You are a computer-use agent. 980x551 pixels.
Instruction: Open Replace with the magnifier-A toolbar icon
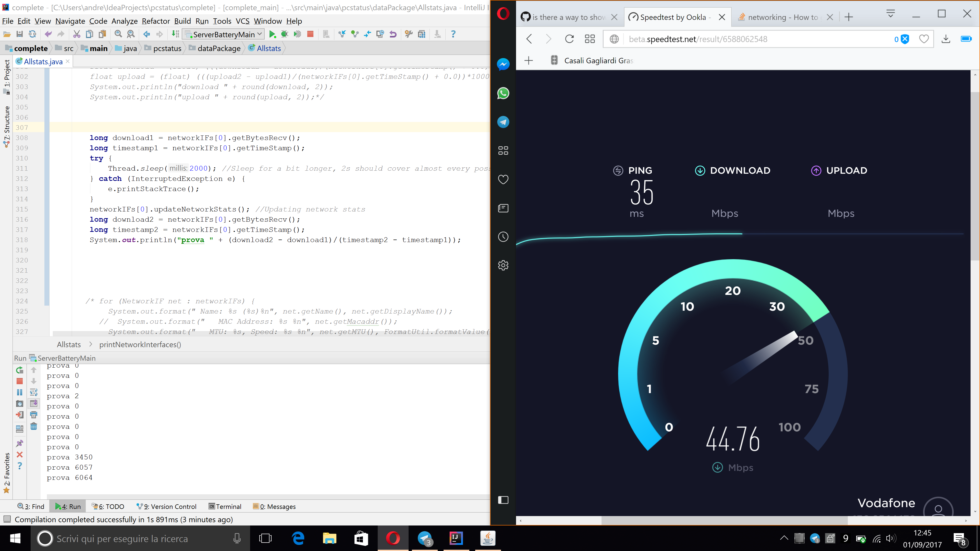tap(131, 34)
